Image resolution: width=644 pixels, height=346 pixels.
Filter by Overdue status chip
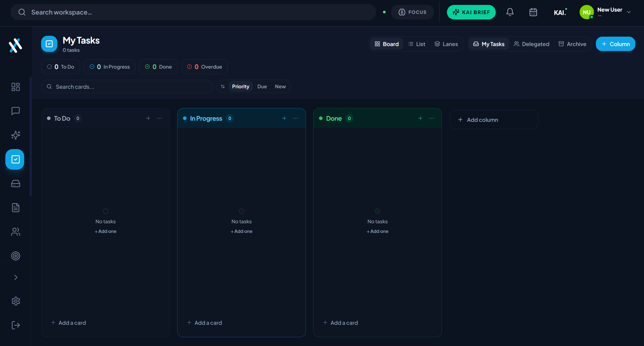pyautogui.click(x=204, y=67)
